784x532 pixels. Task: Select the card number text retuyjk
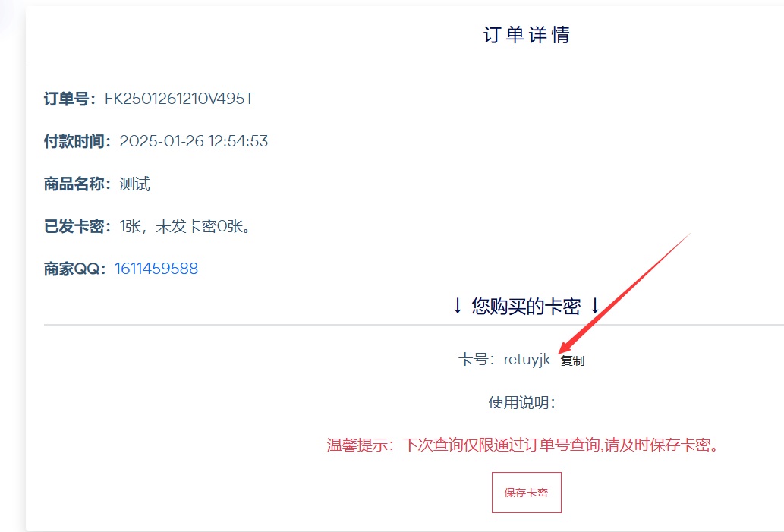tap(527, 360)
